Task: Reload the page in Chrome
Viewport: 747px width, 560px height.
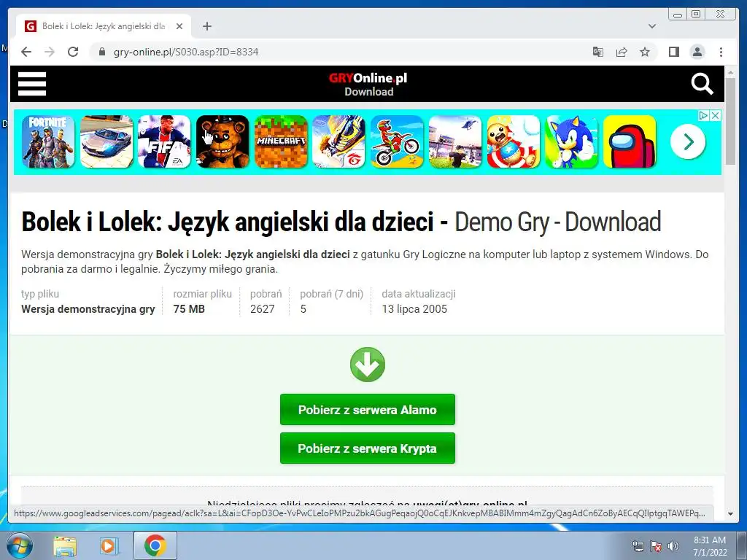Action: pos(73,52)
